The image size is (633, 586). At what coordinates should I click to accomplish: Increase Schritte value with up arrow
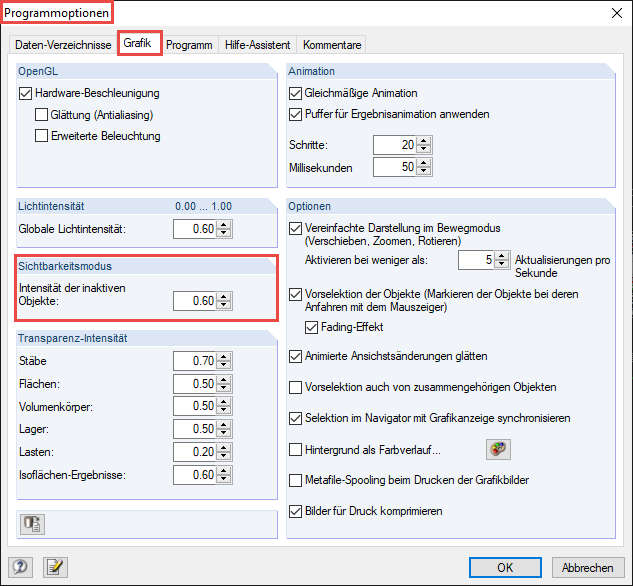tap(423, 141)
